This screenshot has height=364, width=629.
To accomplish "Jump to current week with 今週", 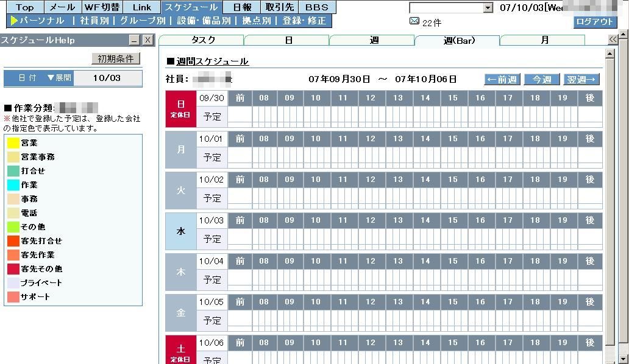I will (x=542, y=79).
